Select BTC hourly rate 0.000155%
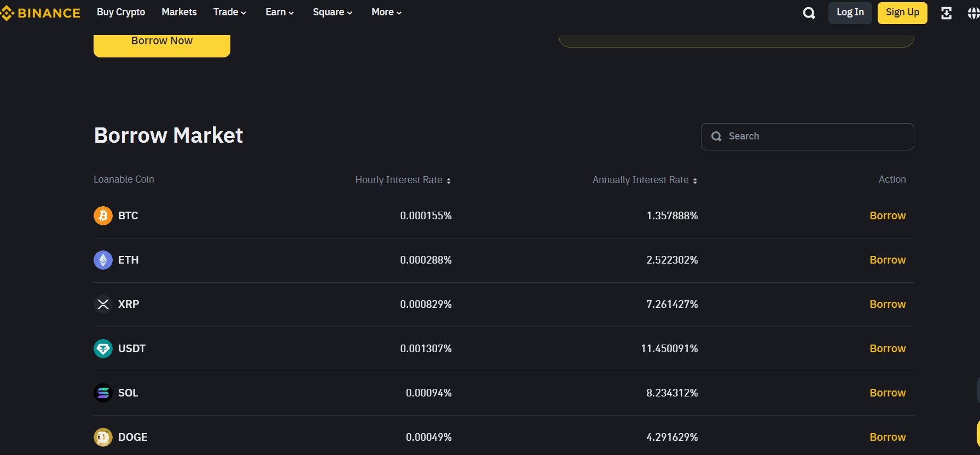This screenshot has height=455, width=980. click(426, 215)
